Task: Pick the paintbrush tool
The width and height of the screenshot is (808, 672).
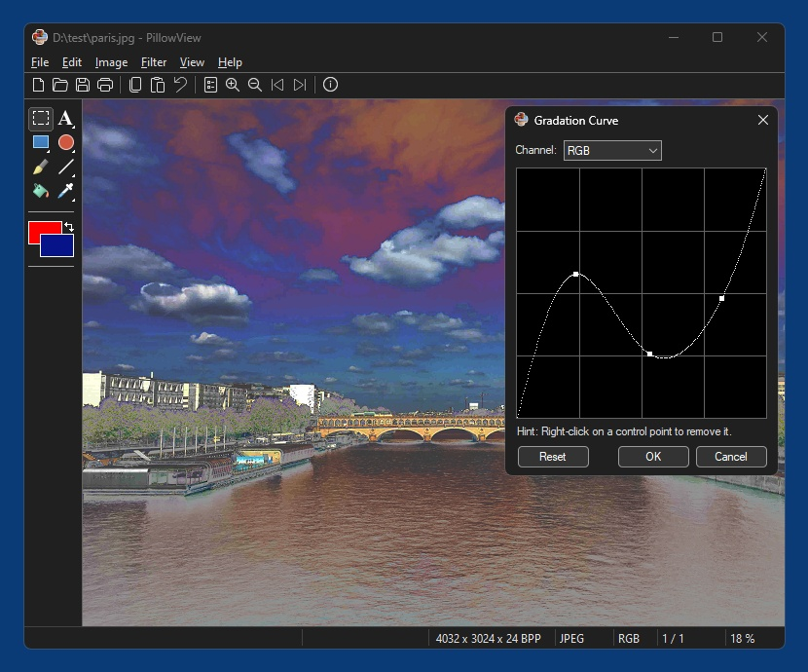Action: click(41, 167)
